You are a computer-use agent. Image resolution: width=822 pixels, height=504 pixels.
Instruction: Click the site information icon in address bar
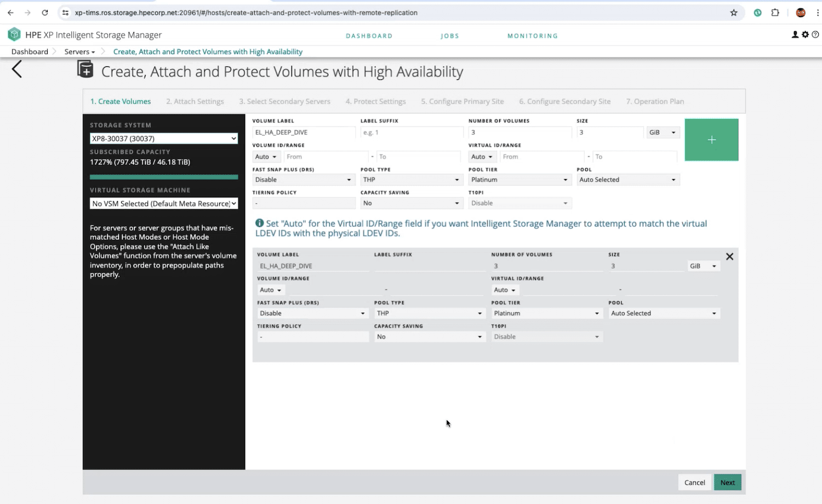click(x=65, y=13)
